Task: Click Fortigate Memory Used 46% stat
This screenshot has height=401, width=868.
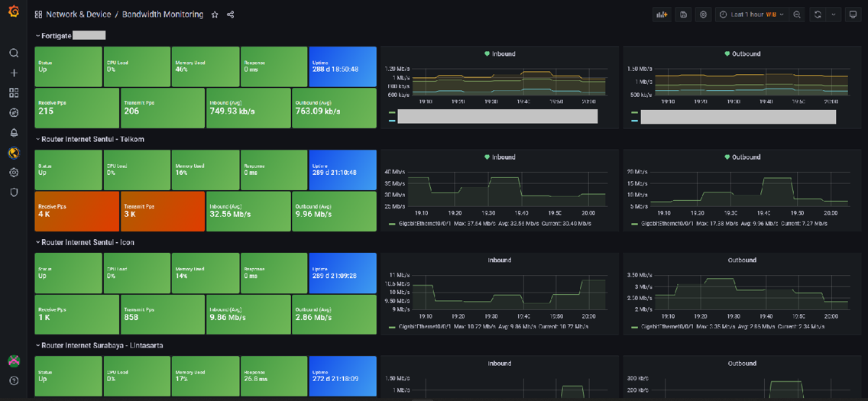Action: click(x=206, y=66)
